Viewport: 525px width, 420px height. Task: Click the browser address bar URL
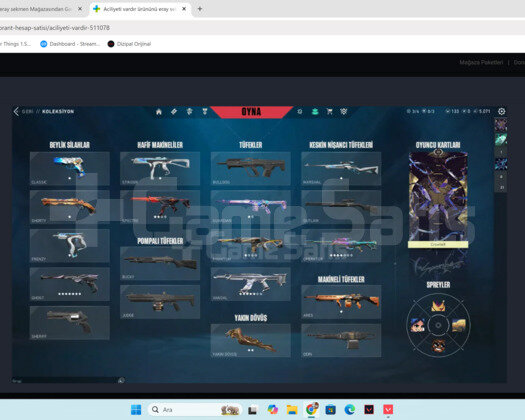coord(55,28)
